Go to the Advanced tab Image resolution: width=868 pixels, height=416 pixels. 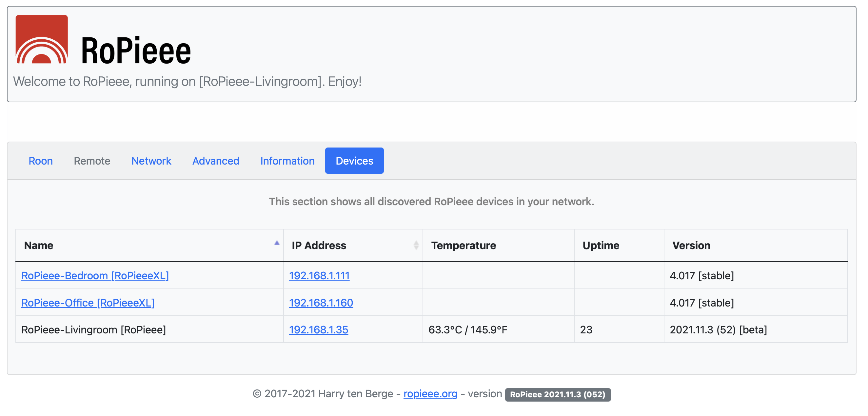pyautogui.click(x=216, y=161)
